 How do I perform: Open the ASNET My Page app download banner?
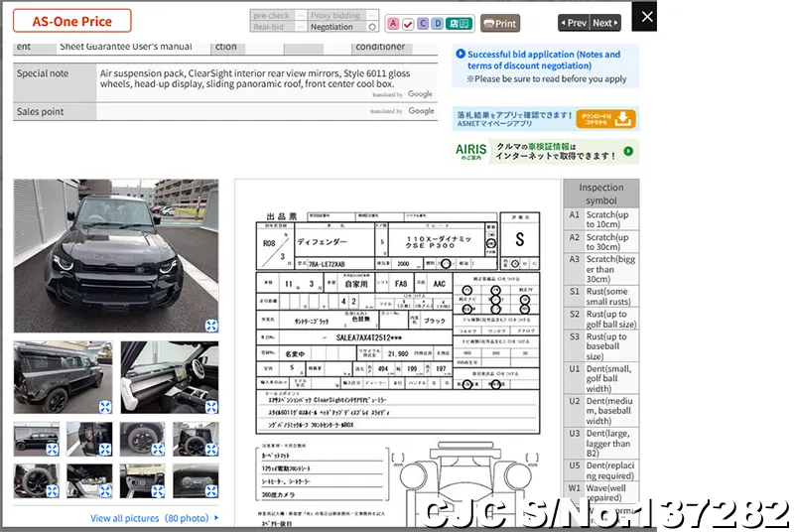pos(545,119)
